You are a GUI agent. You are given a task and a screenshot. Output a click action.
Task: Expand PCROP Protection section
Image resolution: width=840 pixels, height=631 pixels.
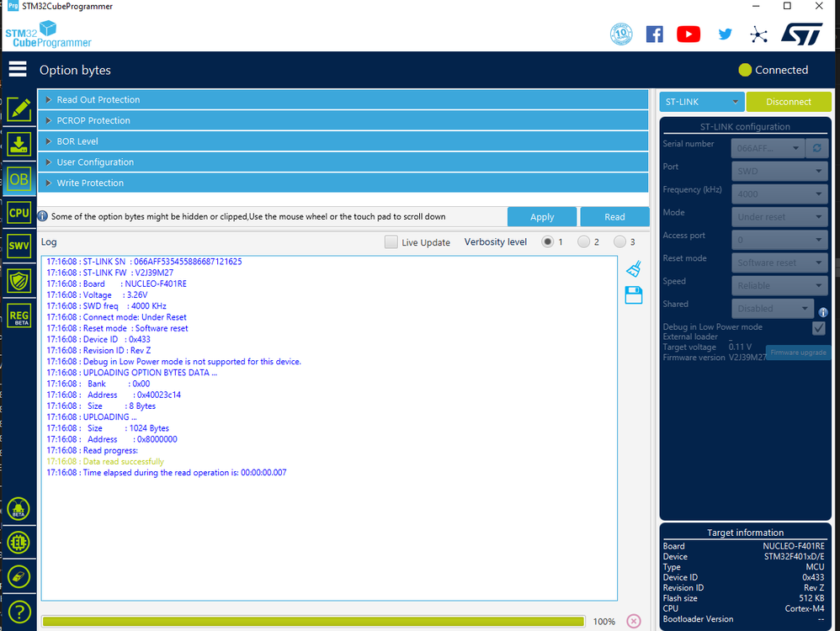pyautogui.click(x=343, y=120)
